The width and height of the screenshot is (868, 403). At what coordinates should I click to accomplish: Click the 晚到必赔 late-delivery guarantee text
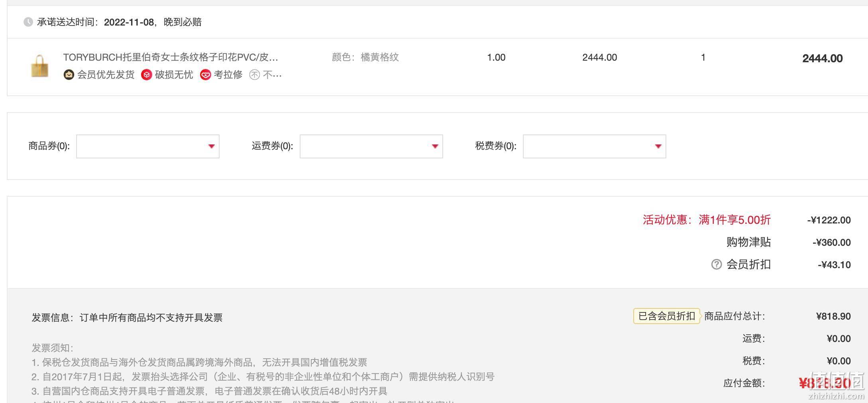[x=183, y=22]
